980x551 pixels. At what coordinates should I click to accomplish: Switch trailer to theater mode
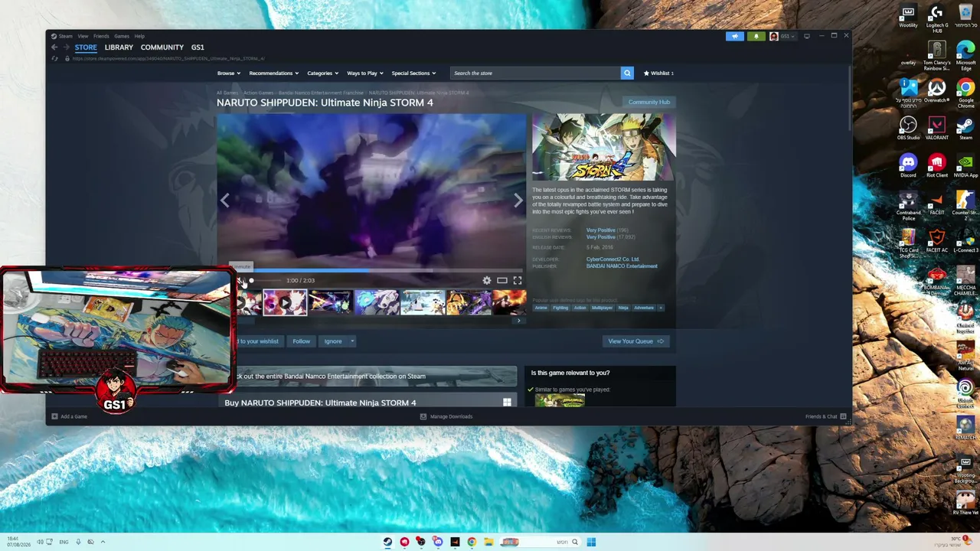[502, 280]
